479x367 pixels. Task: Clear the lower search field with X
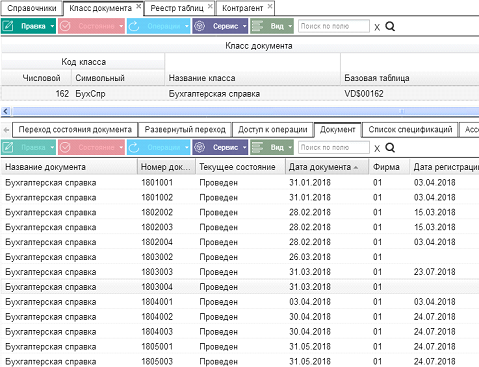pyautogui.click(x=377, y=148)
